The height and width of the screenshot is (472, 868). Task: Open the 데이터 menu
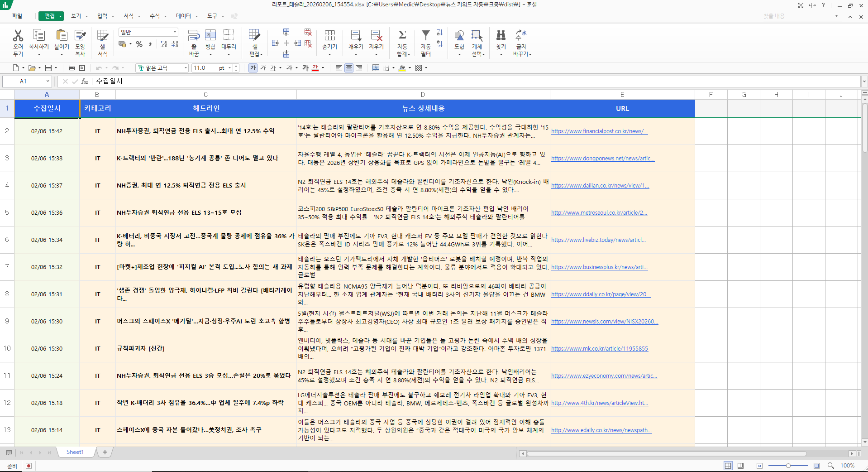pyautogui.click(x=183, y=16)
